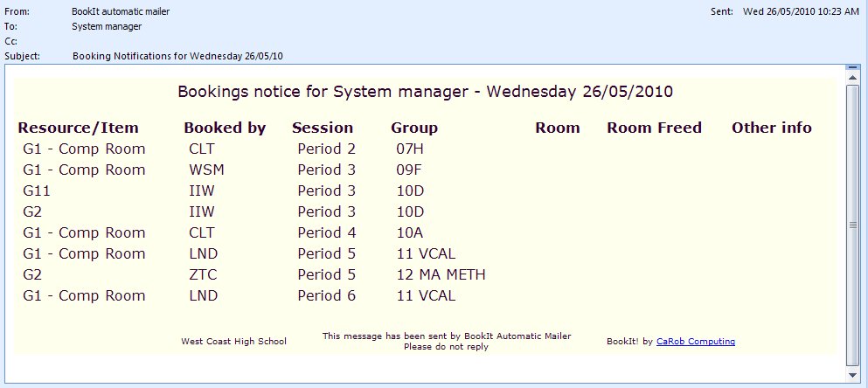Click the scrollbar up arrow

pos(853,69)
